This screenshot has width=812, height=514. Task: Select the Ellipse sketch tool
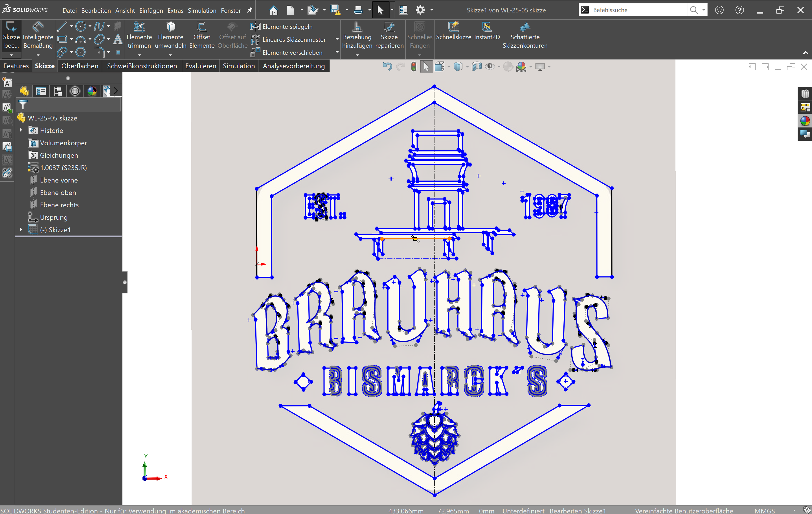coord(99,39)
